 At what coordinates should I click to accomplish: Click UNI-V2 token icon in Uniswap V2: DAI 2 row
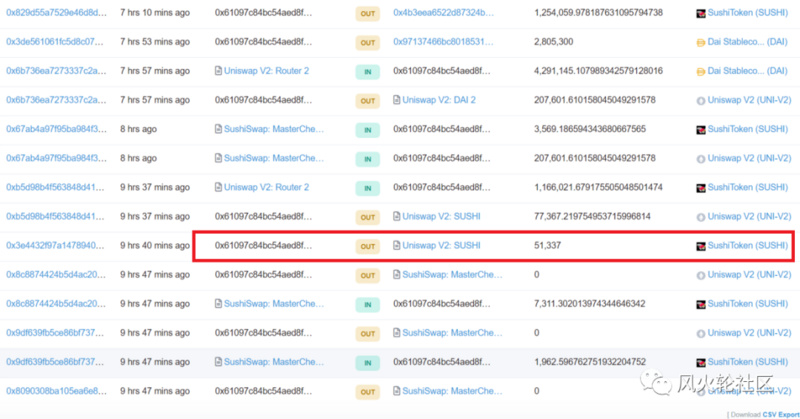point(701,101)
